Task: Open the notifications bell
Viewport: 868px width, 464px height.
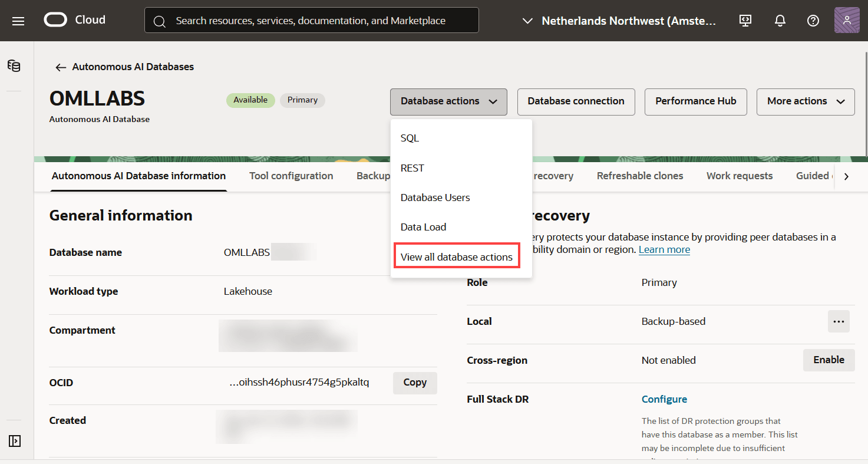Action: [x=780, y=21]
